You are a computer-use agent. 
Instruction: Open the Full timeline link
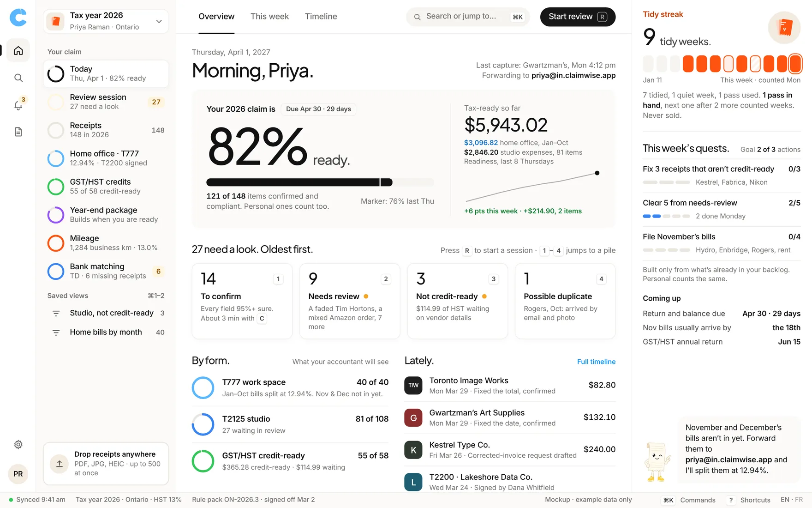click(596, 362)
